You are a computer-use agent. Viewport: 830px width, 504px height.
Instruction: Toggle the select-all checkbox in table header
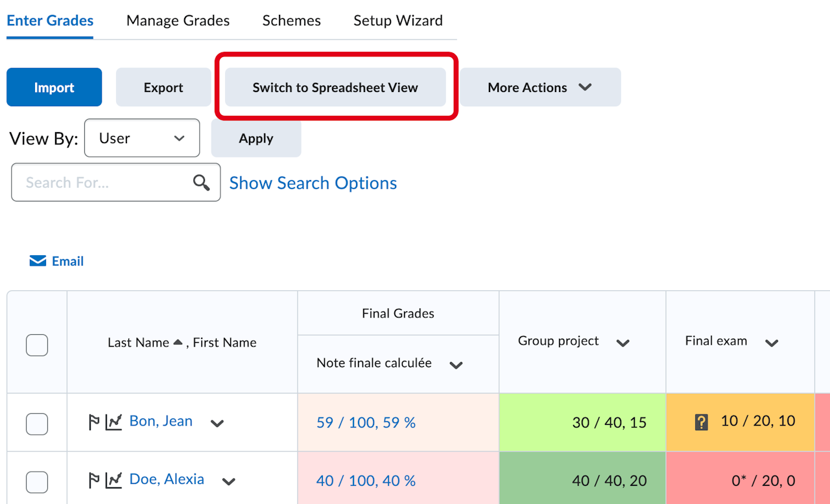coord(37,345)
